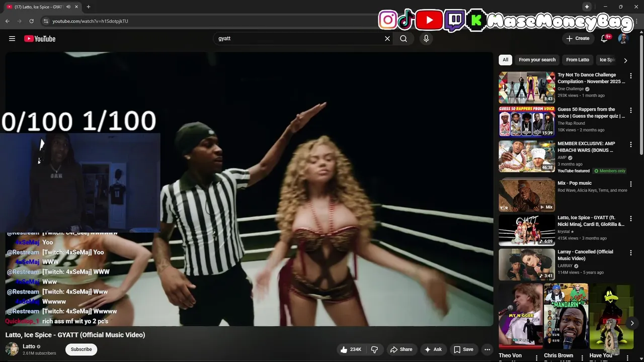Click the video title text
644x362 pixels.
click(x=75, y=335)
